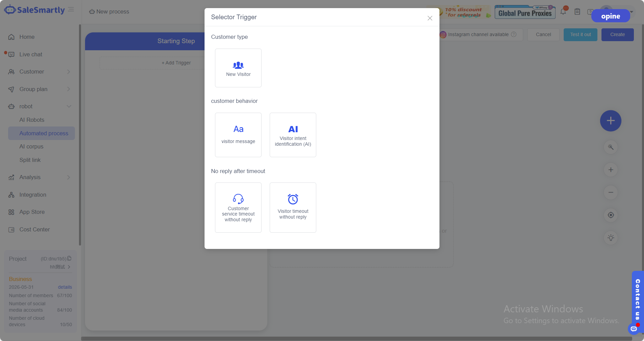The image size is (644, 341).
Task: Collapse sidebar with hamburger icon
Action: coord(71,9)
